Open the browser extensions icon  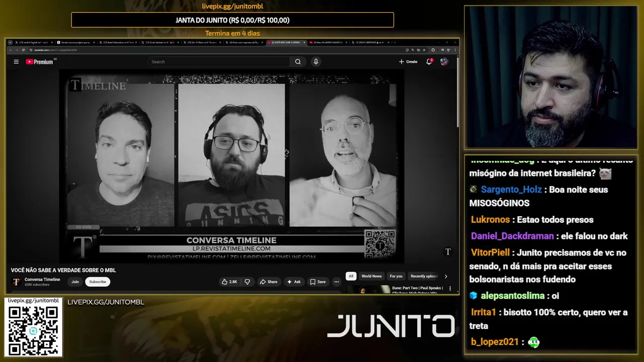(x=433, y=50)
